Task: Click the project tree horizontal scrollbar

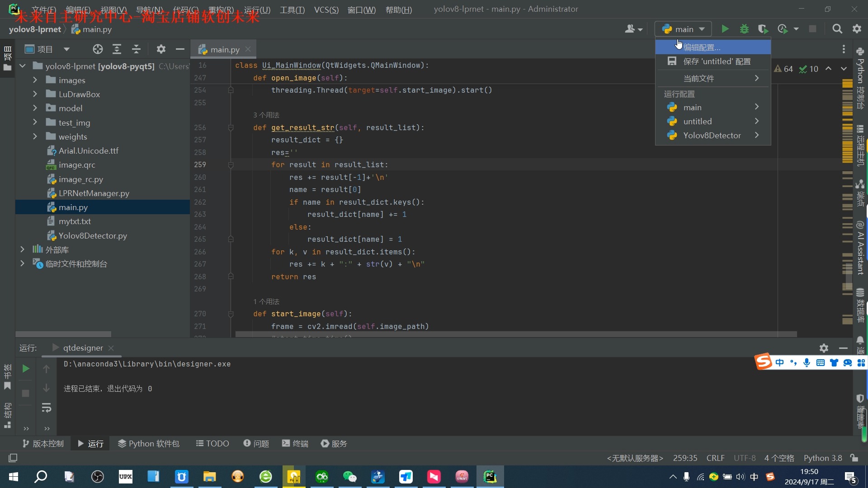Action: [63, 334]
